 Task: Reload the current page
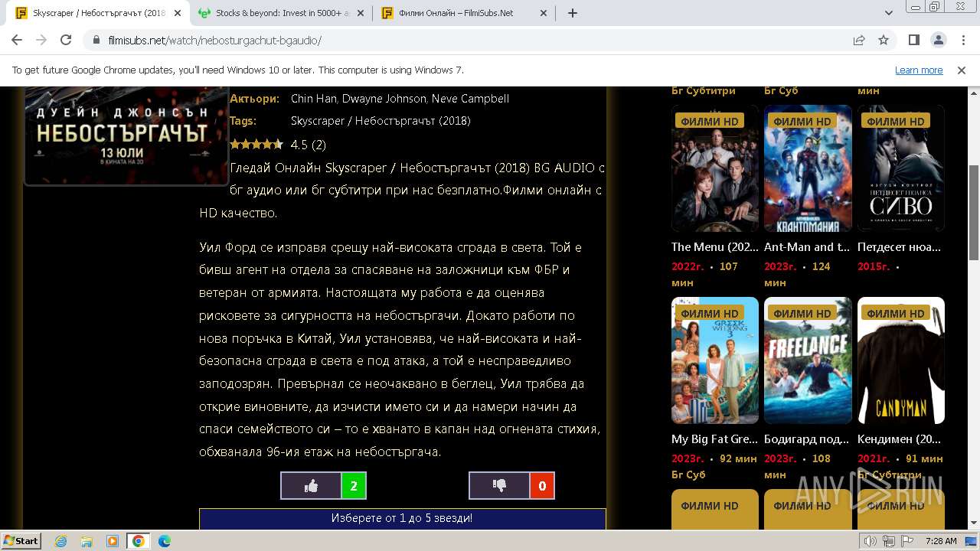(66, 40)
